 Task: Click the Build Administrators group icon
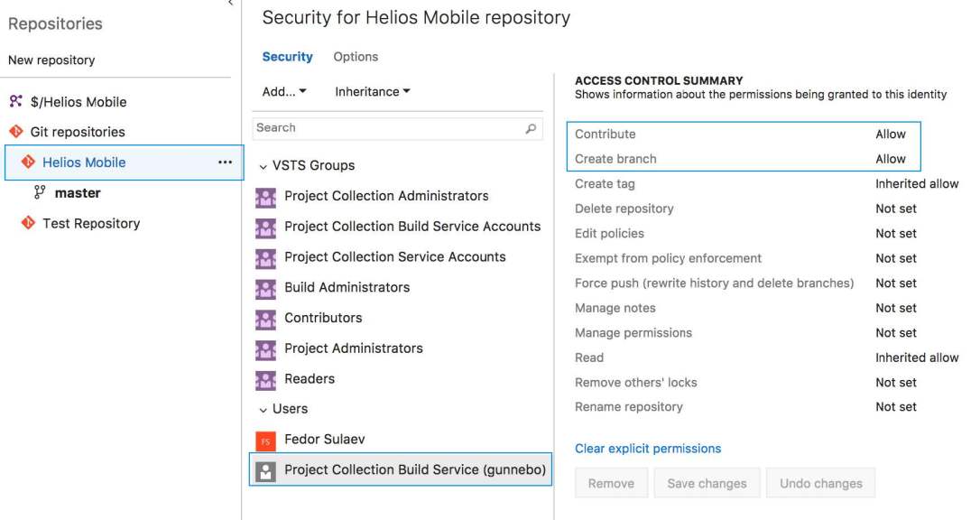coord(265,289)
